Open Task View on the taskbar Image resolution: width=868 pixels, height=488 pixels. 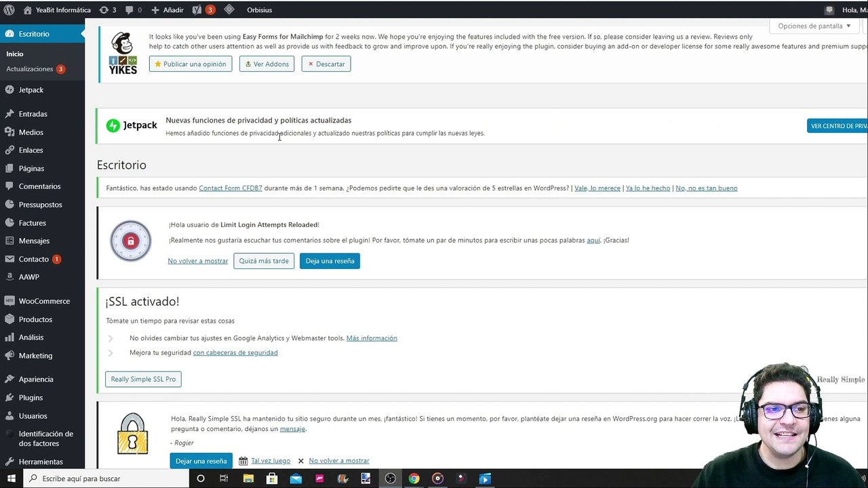[224, 479]
